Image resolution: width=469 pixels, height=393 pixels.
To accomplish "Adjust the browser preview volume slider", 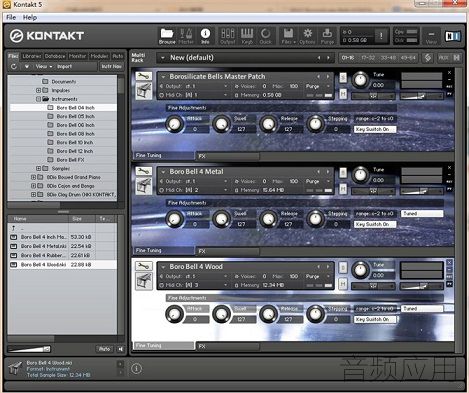I will click(29, 349).
